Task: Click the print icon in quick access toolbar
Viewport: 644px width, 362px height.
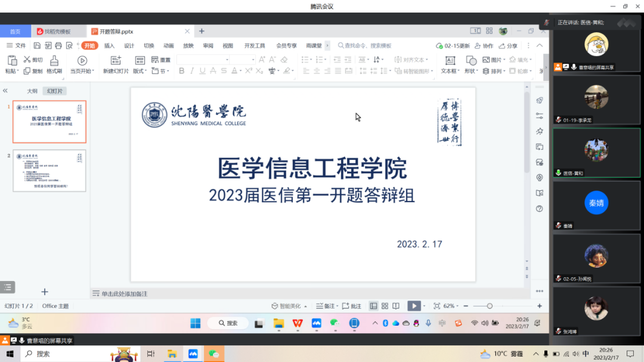Action: click(x=58, y=45)
